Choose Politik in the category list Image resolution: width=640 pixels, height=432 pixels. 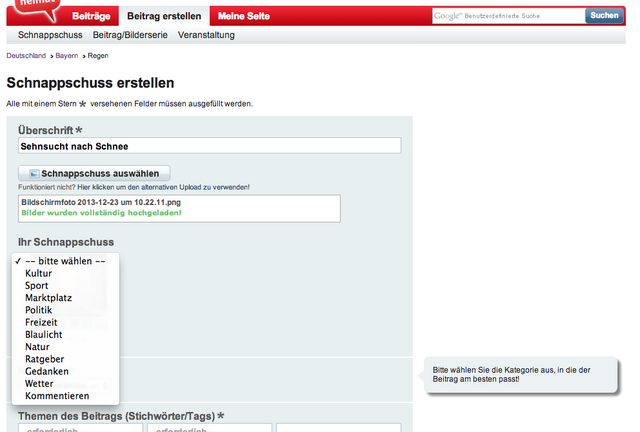[x=65, y=310]
